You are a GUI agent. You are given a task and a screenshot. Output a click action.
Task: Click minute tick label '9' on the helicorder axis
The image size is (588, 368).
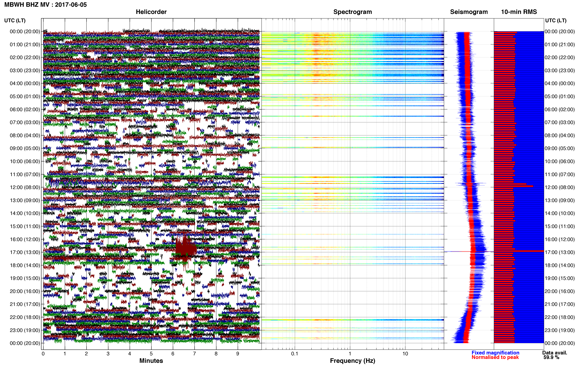click(238, 354)
